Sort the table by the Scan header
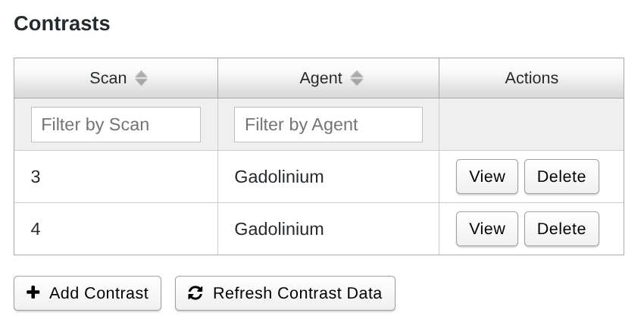This screenshot has height=322, width=644. (108, 78)
